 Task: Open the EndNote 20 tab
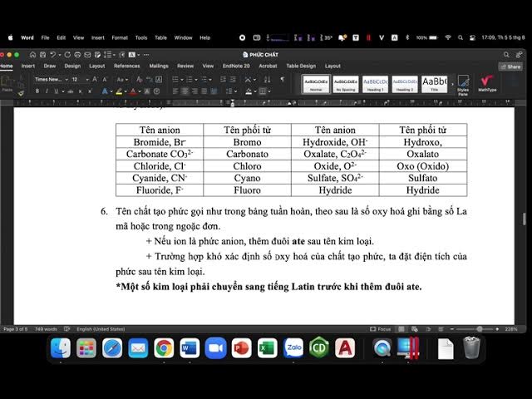(236, 66)
